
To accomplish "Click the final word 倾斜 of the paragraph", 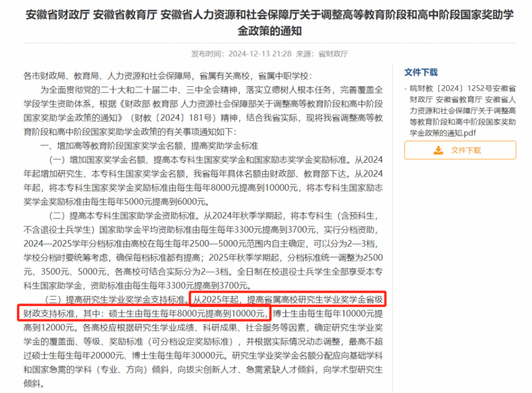I will (32, 384).
